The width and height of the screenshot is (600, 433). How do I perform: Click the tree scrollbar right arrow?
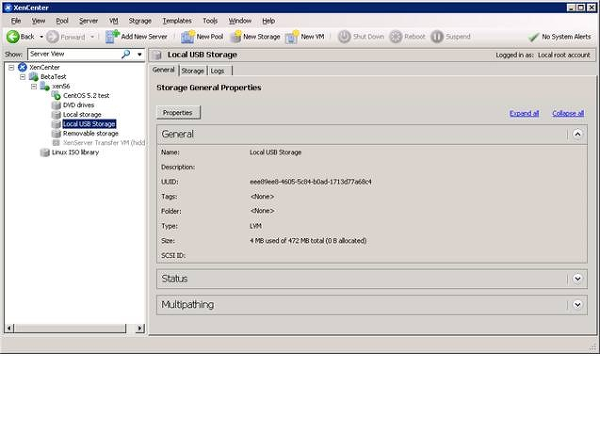pyautogui.click(x=140, y=328)
